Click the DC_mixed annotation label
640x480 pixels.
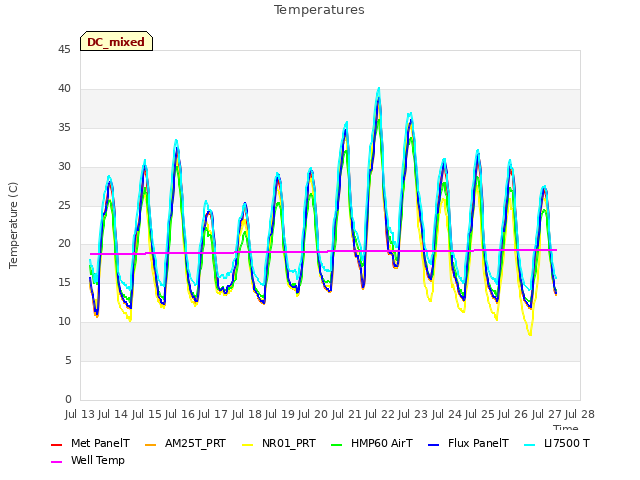(x=116, y=41)
